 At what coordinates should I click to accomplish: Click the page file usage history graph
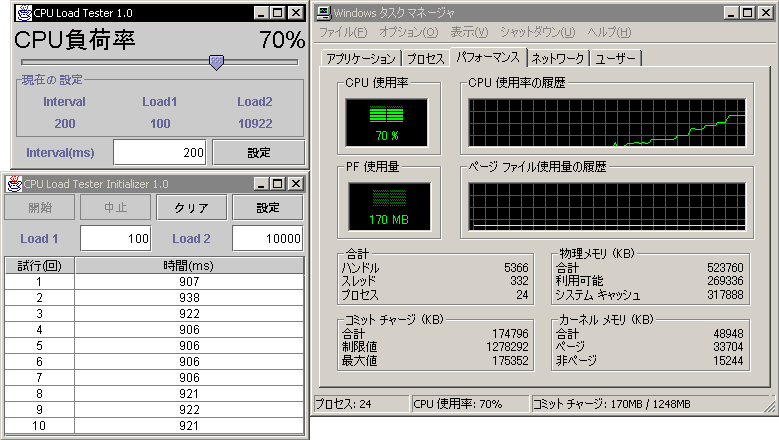point(607,206)
